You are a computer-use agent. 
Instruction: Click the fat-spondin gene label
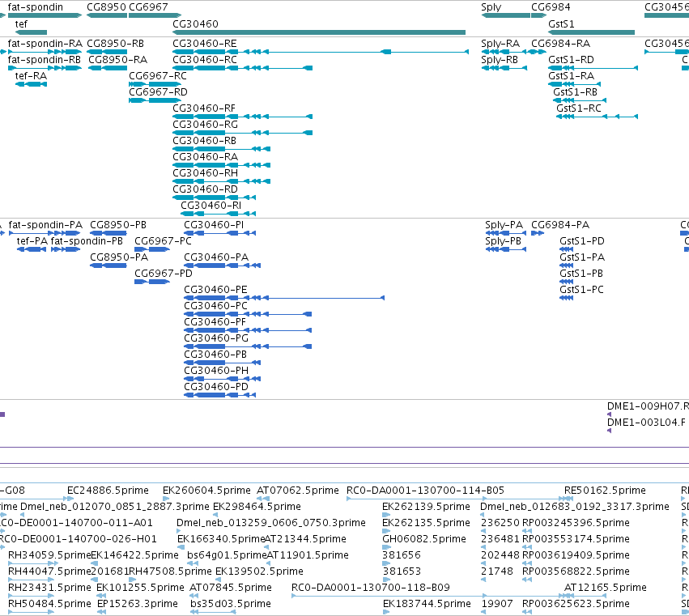[36, 7]
